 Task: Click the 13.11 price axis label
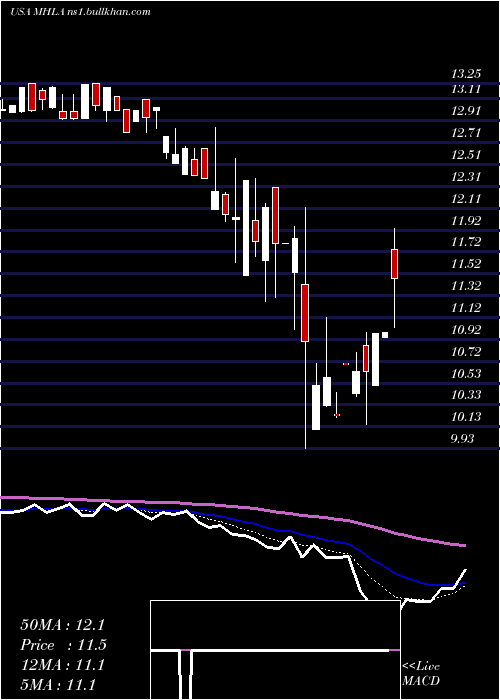pyautogui.click(x=466, y=89)
